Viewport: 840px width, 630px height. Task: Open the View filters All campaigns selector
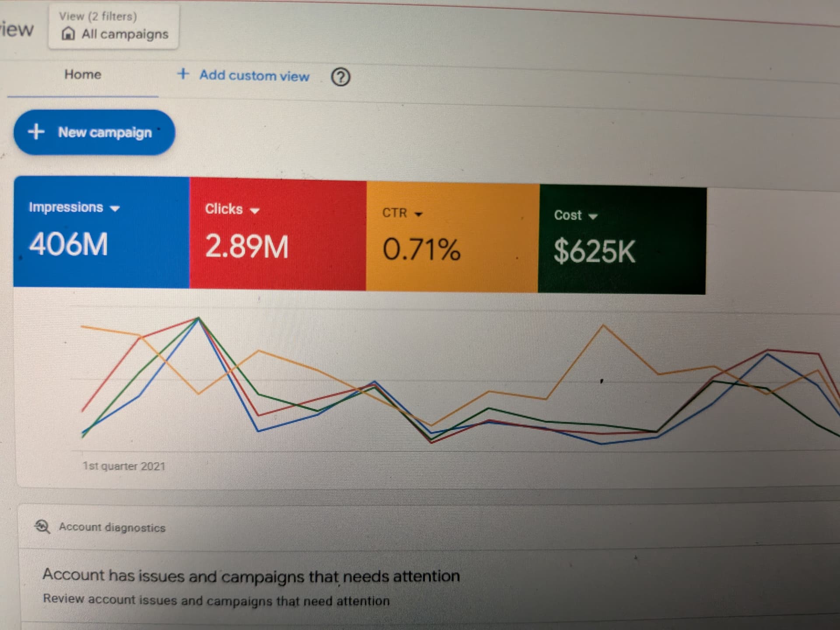tap(113, 26)
